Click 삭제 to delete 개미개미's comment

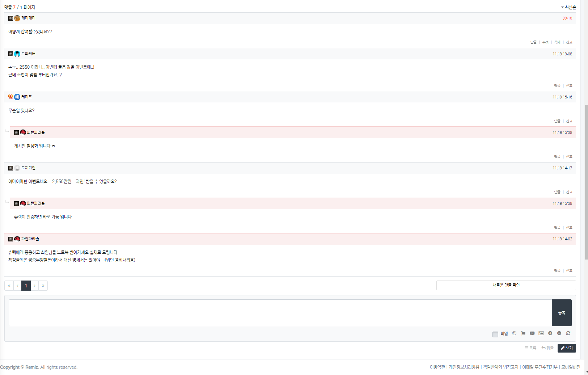[x=557, y=42]
